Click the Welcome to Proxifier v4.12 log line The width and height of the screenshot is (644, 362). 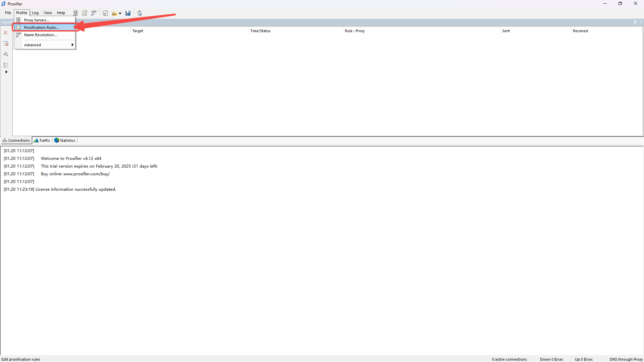[71, 159]
